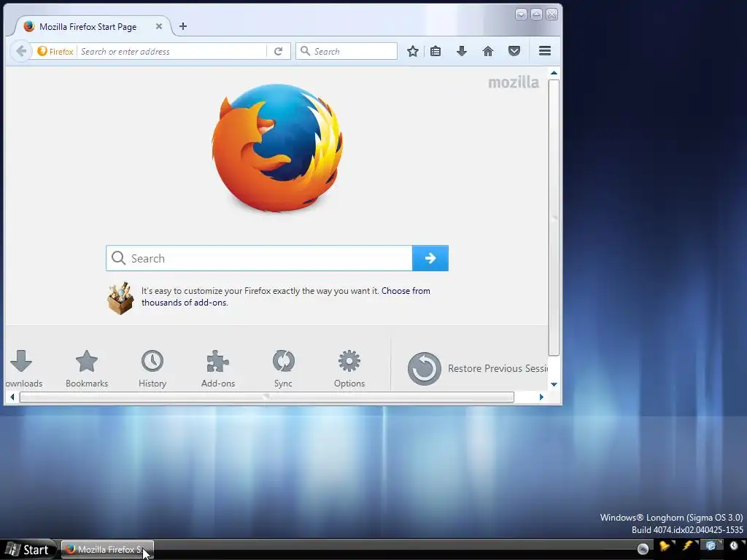Minimize the Firefox window
This screenshot has height=560, width=747.
pyautogui.click(x=521, y=15)
